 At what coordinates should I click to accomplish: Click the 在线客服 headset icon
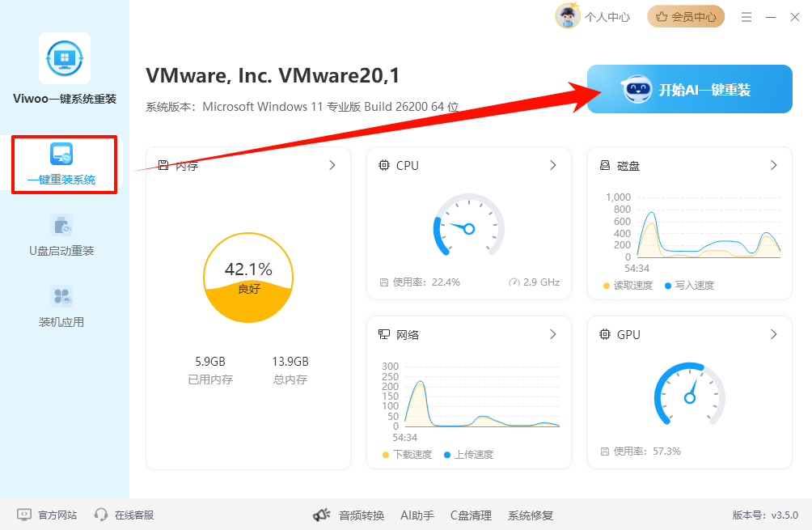click(101, 515)
